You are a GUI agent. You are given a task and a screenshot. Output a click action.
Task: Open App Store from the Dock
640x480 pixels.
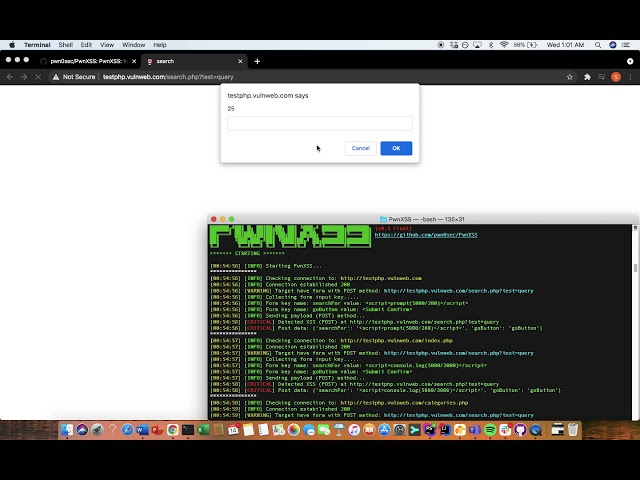coord(384,430)
